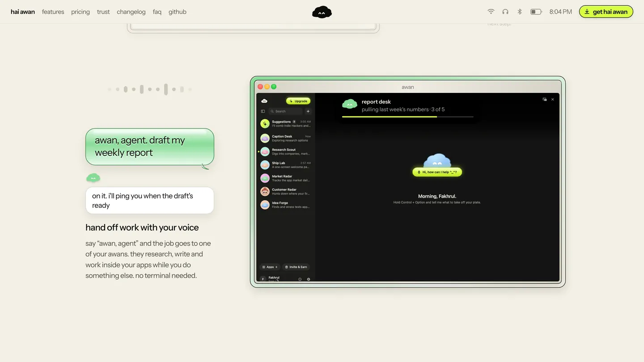Viewport: 644px width, 362px height.
Task: Open Fakhrul profile account menu
Action: click(x=273, y=279)
